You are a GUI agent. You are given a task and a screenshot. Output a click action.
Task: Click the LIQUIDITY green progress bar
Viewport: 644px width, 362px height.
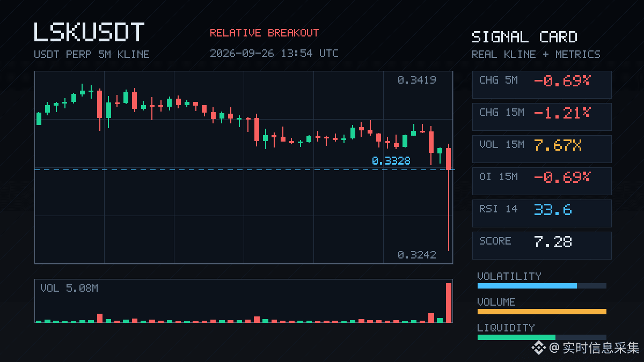coord(541,337)
